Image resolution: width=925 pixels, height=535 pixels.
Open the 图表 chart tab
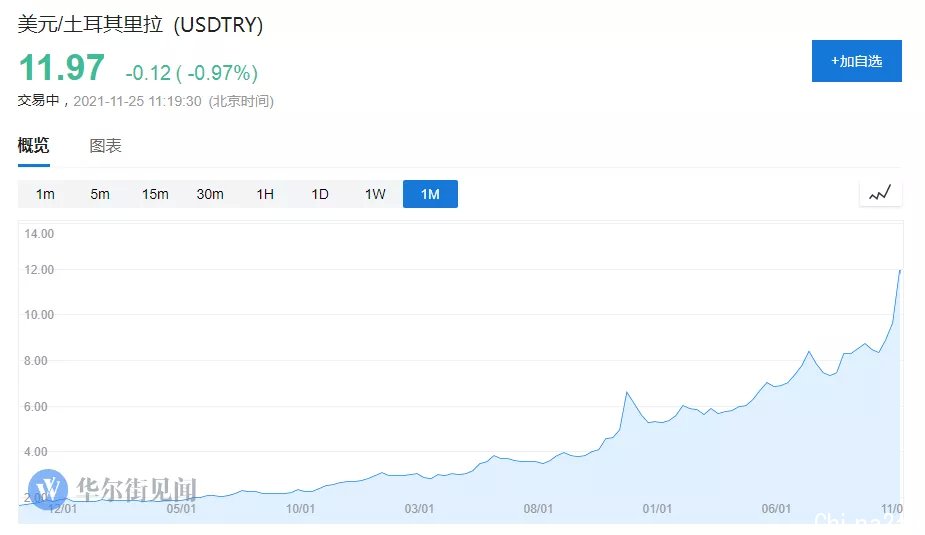pyautogui.click(x=105, y=146)
